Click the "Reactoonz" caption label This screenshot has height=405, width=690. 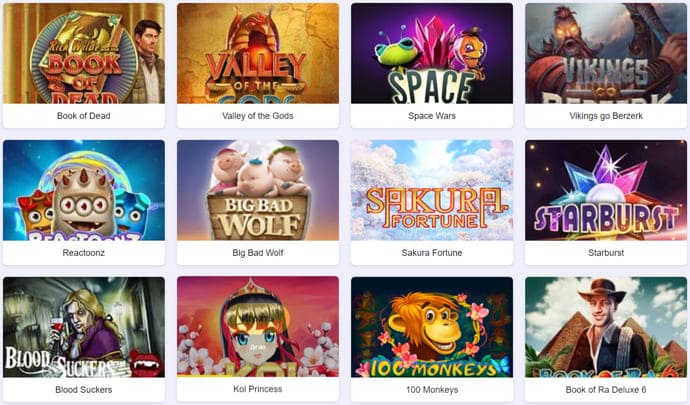point(84,253)
